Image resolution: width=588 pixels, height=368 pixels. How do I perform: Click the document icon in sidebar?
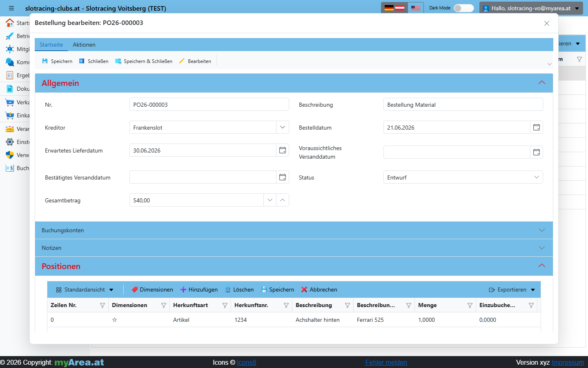coord(10,89)
